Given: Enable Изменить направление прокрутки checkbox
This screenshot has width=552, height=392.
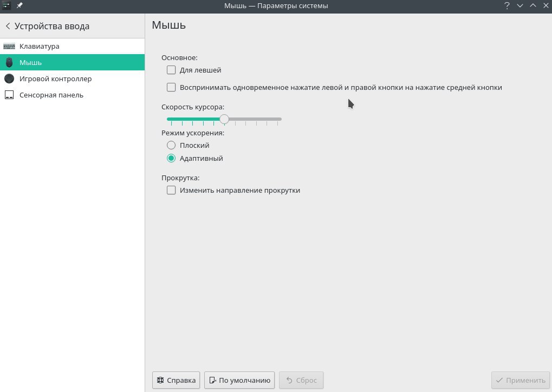Looking at the screenshot, I should pos(171,190).
